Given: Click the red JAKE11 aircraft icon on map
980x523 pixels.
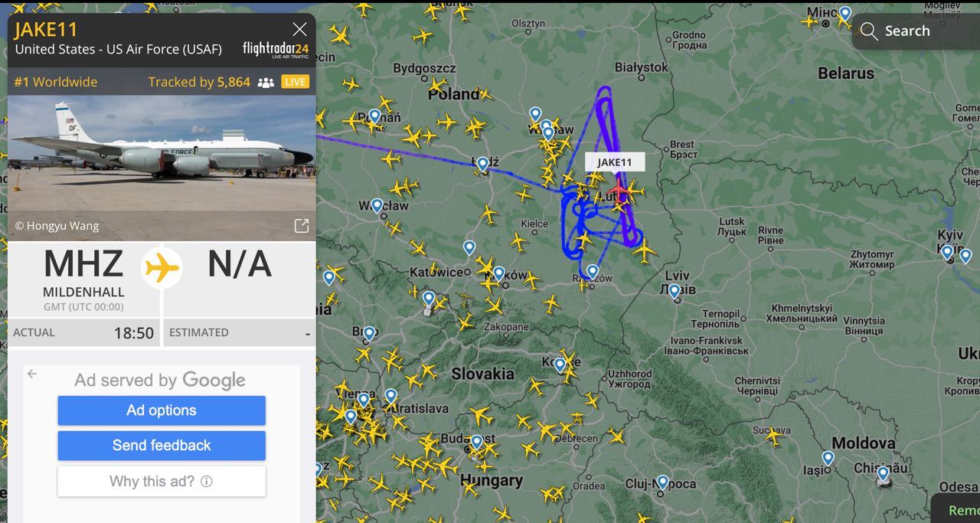Looking at the screenshot, I should (618, 188).
